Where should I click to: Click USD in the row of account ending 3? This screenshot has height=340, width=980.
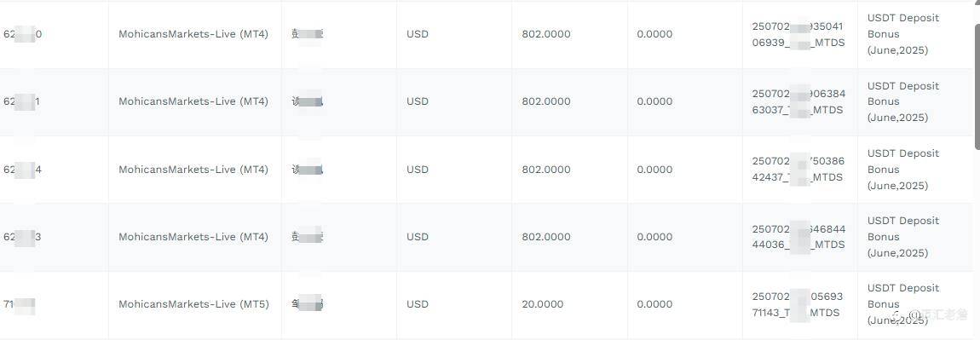(x=418, y=237)
